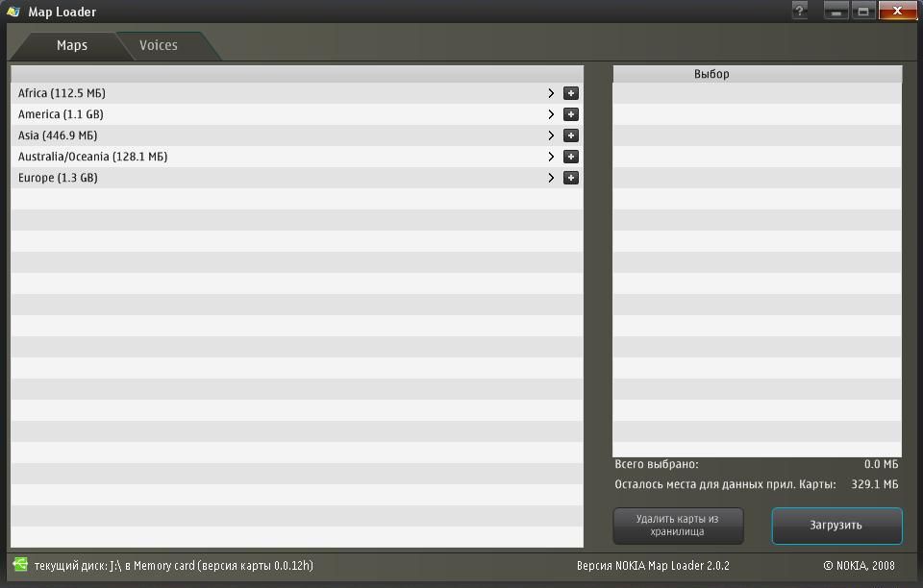Select the America (1.1 GB) row
The height and width of the screenshot is (588, 923).
(x=297, y=114)
